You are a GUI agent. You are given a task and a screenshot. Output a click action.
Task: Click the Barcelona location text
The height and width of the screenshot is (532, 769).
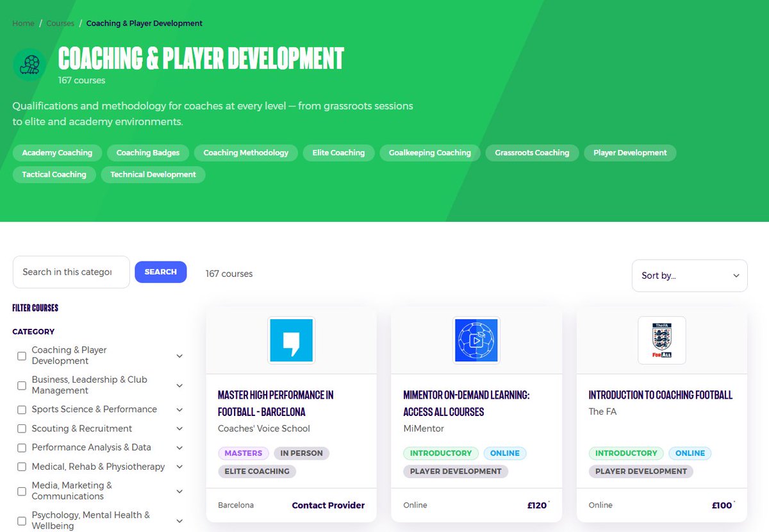tap(236, 505)
